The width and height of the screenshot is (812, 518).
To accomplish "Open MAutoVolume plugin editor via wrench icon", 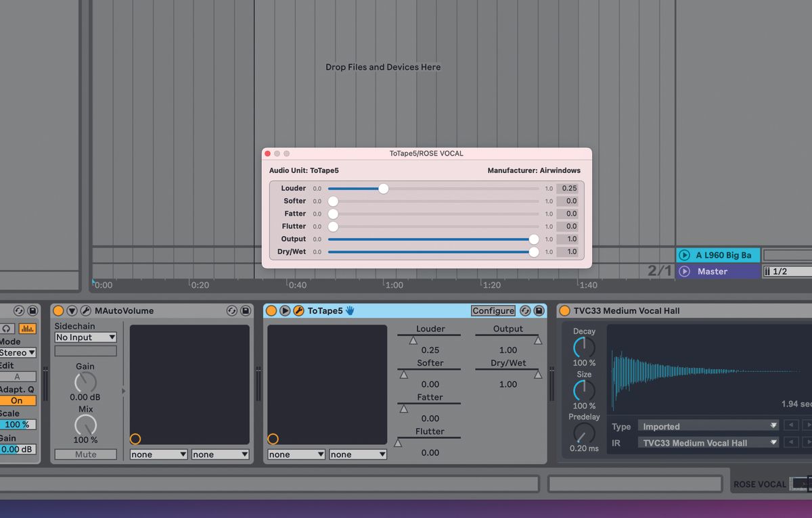I will coord(85,310).
